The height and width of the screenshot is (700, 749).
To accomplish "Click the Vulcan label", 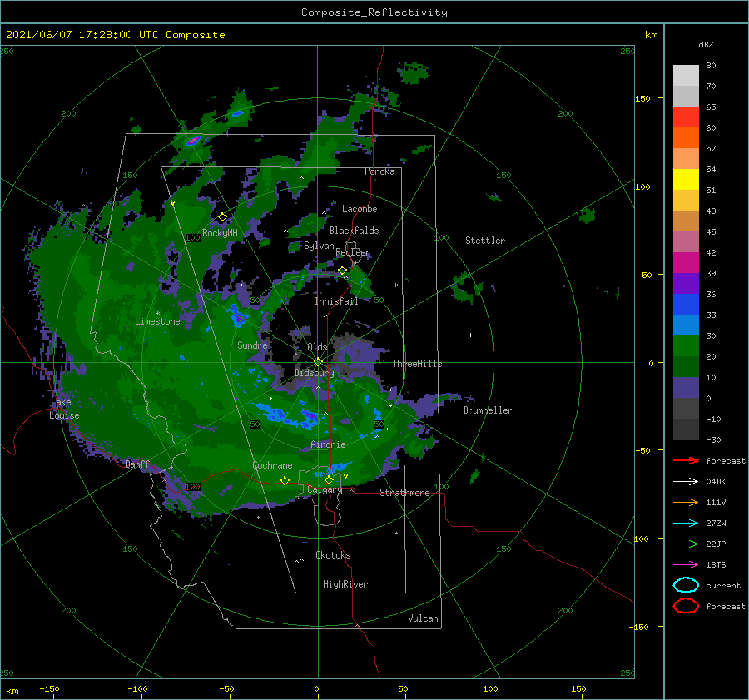I will pyautogui.click(x=424, y=618).
